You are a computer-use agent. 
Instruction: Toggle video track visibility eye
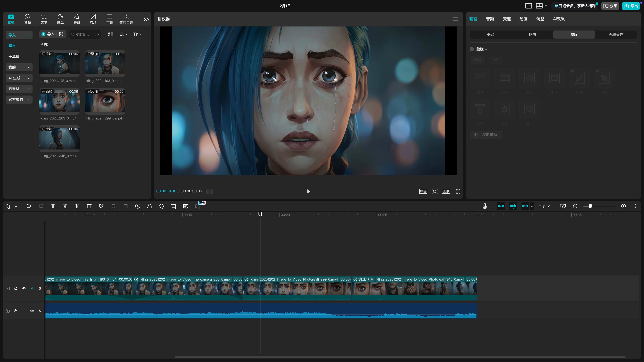click(x=24, y=288)
